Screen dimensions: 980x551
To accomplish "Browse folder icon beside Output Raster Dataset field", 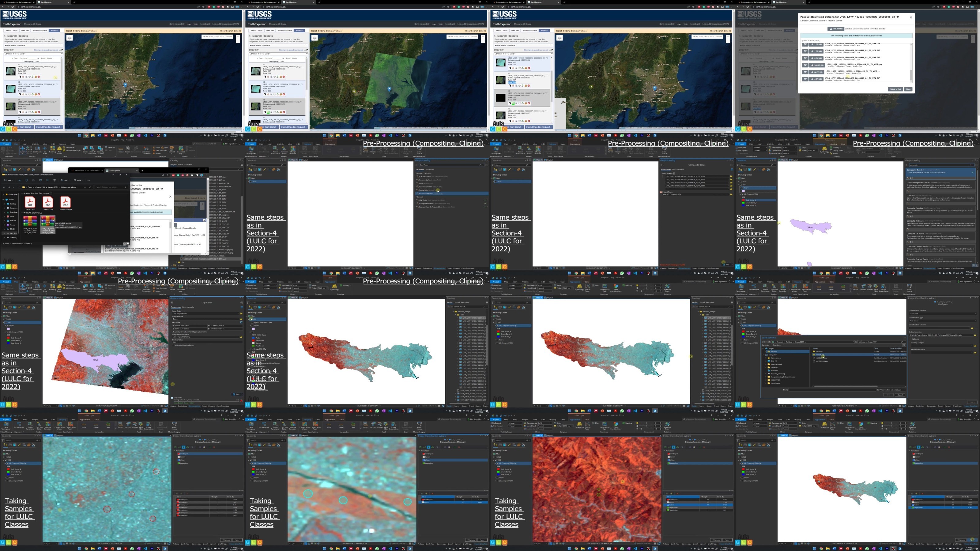I will click(x=241, y=337).
